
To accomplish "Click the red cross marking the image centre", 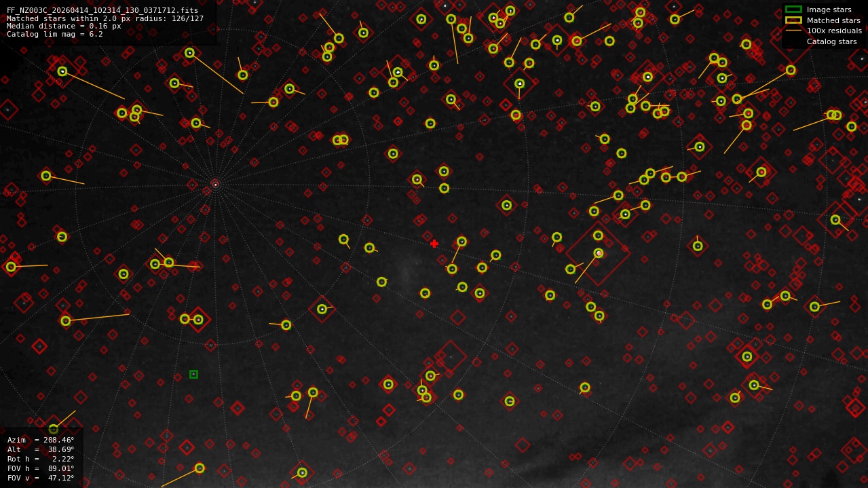I will pos(434,244).
